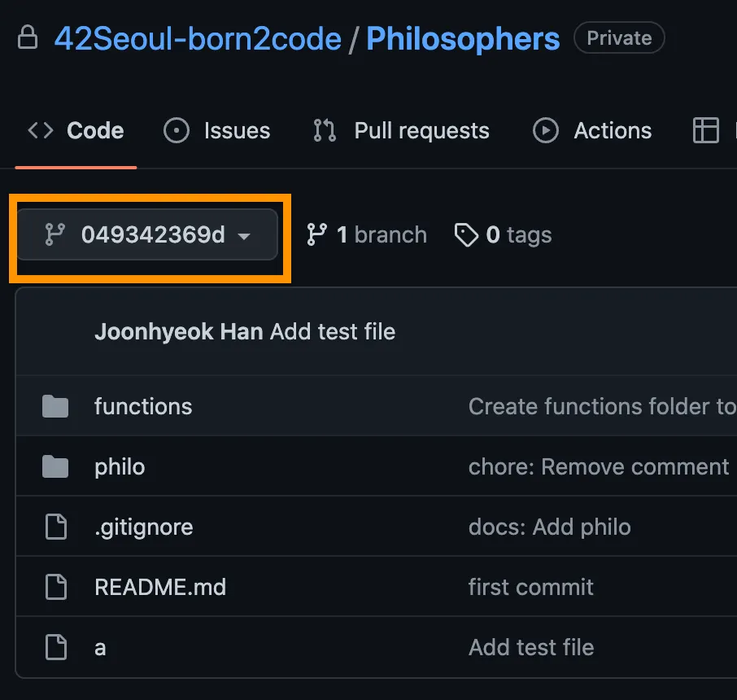
Task: Click the philo folder icon
Action: pyautogui.click(x=55, y=466)
